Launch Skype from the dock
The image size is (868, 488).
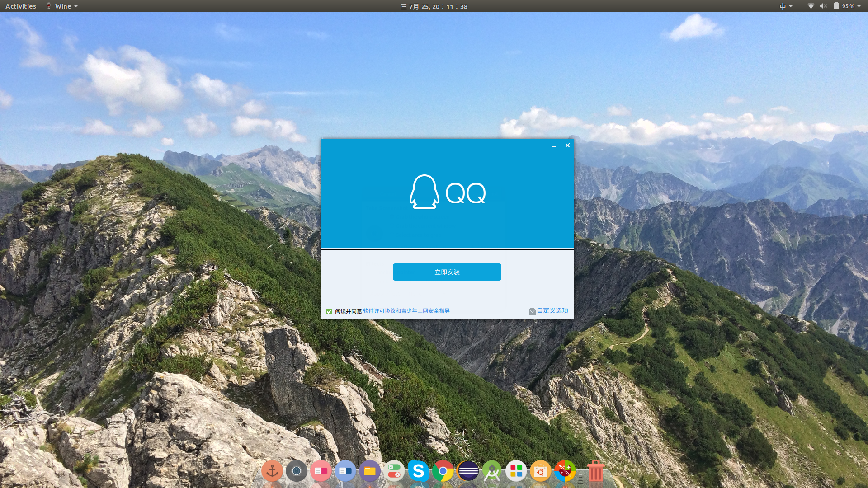[x=419, y=471]
